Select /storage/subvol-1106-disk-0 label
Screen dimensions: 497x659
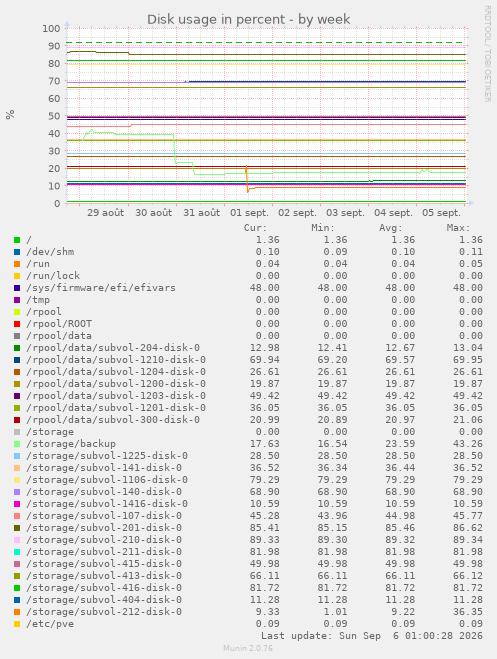[x=107, y=480]
